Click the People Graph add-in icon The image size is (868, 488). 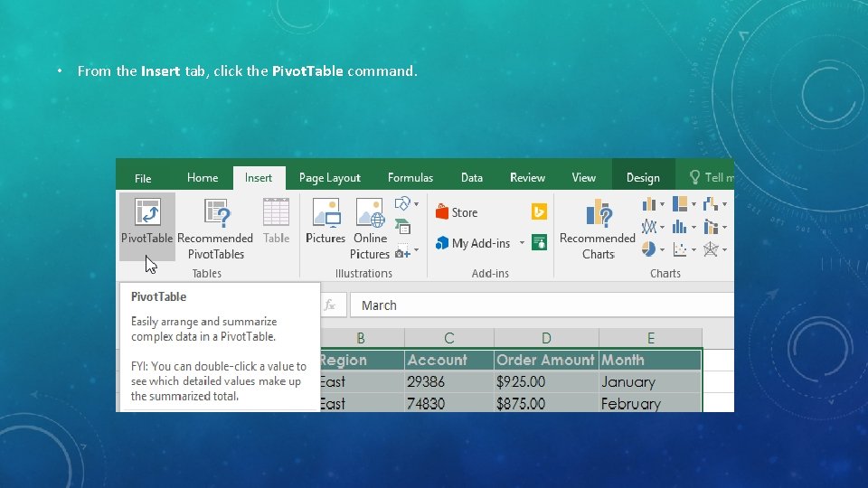tap(539, 242)
